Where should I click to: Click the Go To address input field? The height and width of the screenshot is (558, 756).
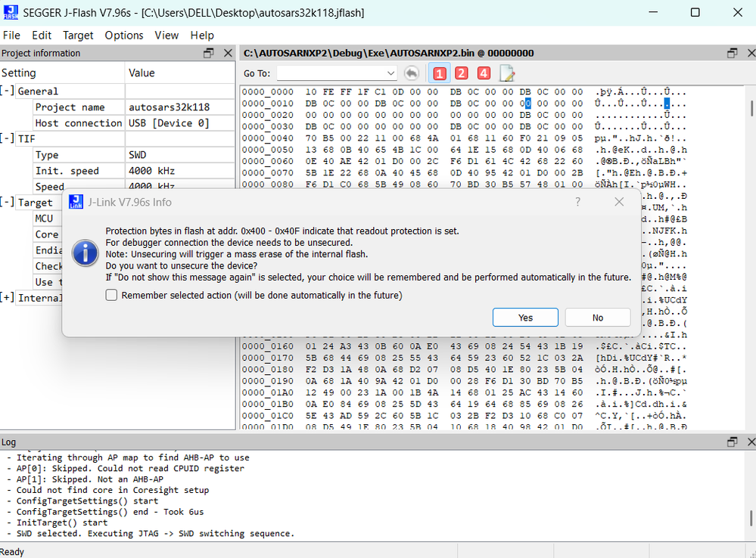[x=331, y=73]
